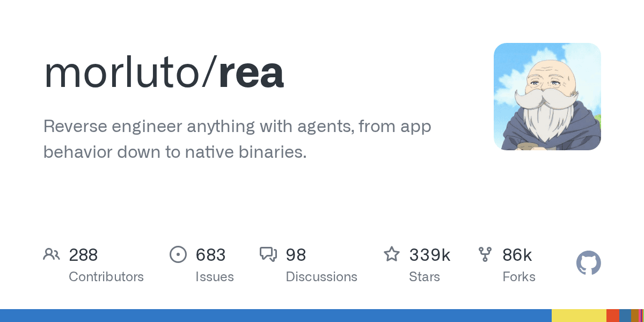This screenshot has height=322, width=644.
Task: Click the 98 discussions count
Action: coord(296,255)
